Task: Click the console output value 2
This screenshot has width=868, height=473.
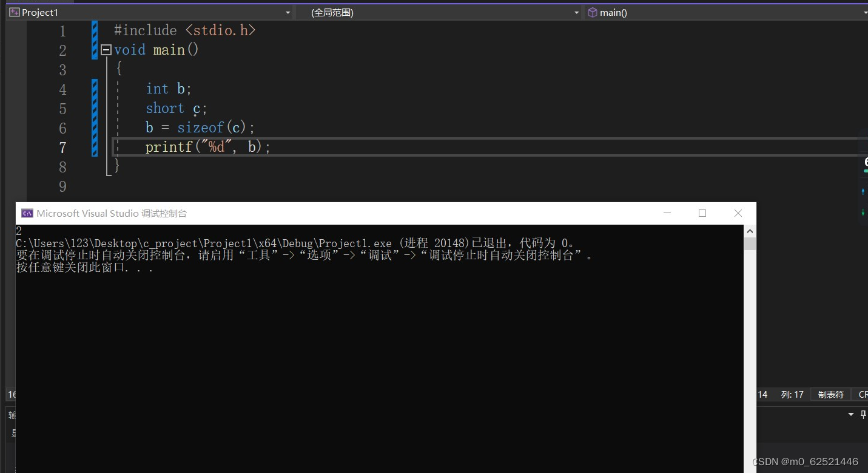Action: (x=19, y=231)
